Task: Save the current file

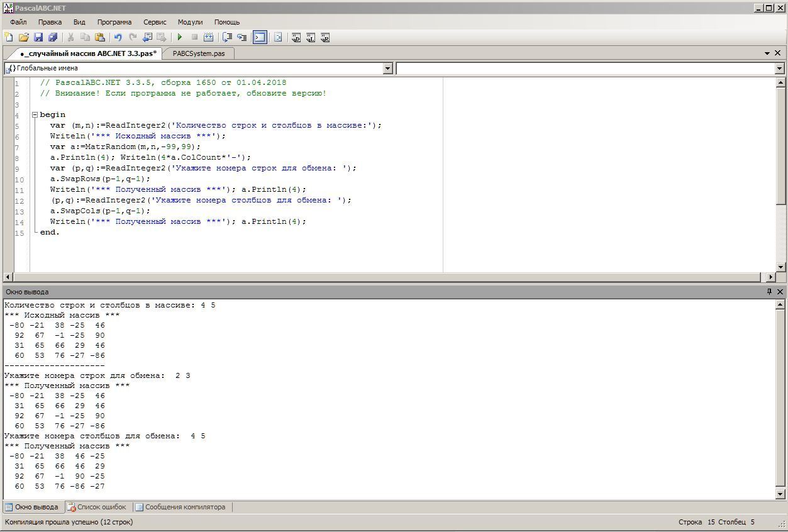Action: click(x=38, y=38)
